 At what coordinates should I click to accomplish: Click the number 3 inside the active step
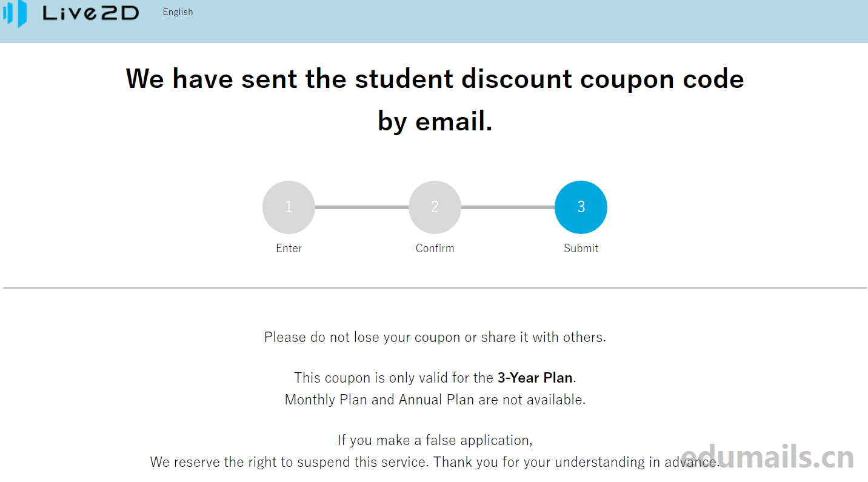[581, 207]
